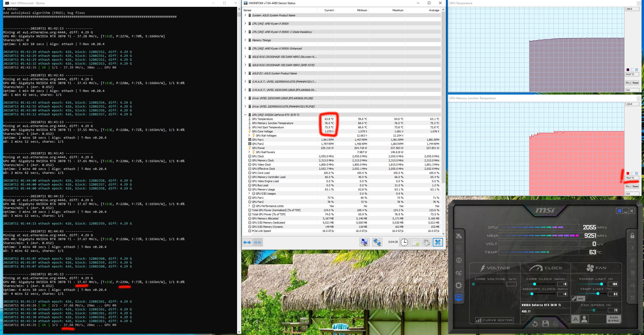This screenshot has width=644, height=335.
Task: Reset Afterburner settings to default
Action: point(535,324)
